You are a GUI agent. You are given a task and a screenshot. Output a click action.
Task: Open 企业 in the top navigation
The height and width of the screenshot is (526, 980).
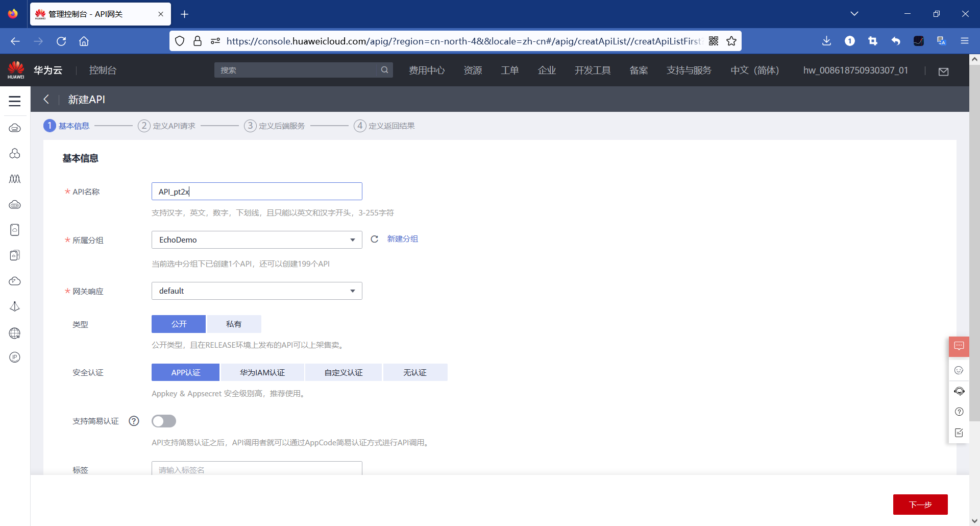pyautogui.click(x=547, y=70)
